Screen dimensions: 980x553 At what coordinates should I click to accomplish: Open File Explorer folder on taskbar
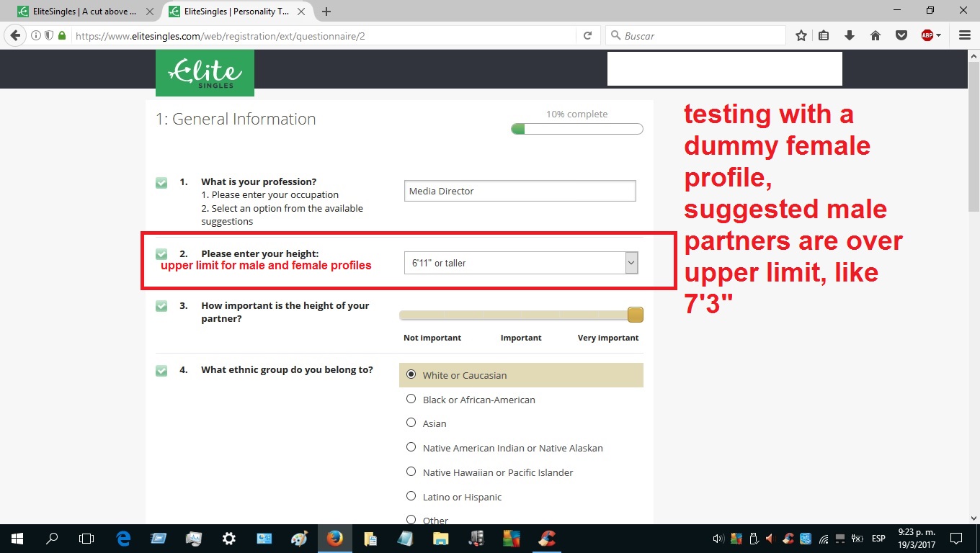pos(440,539)
